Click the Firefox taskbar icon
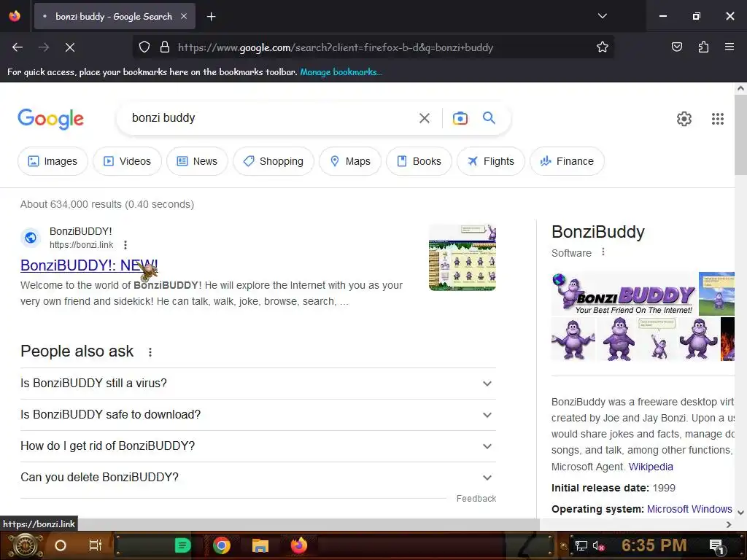The image size is (747, 560). [298, 545]
